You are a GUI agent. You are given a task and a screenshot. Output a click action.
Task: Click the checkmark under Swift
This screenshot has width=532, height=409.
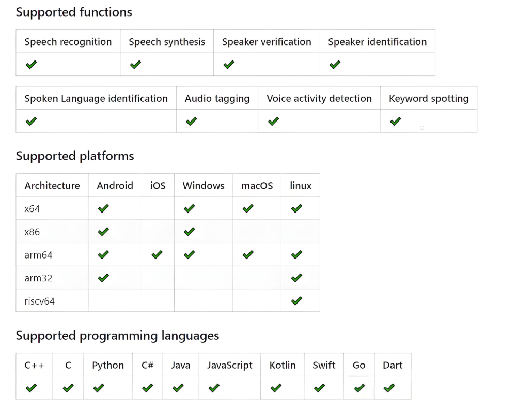point(319,388)
